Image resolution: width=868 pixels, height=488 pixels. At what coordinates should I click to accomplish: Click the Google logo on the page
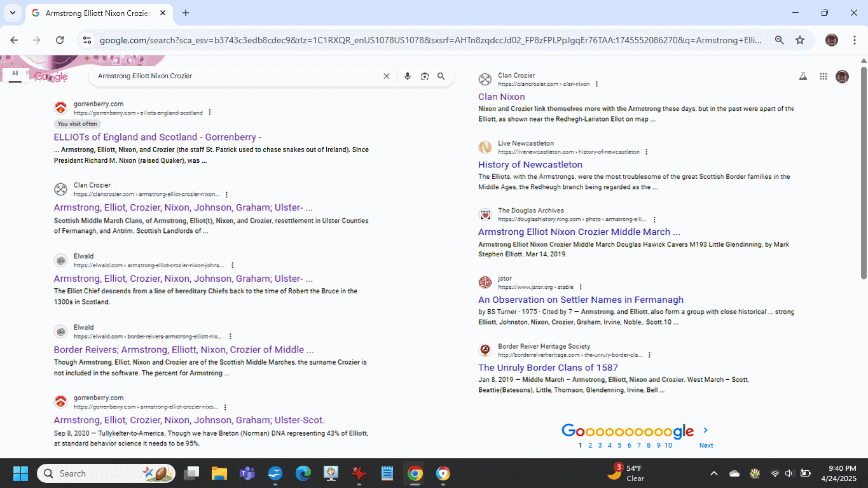coord(51,76)
